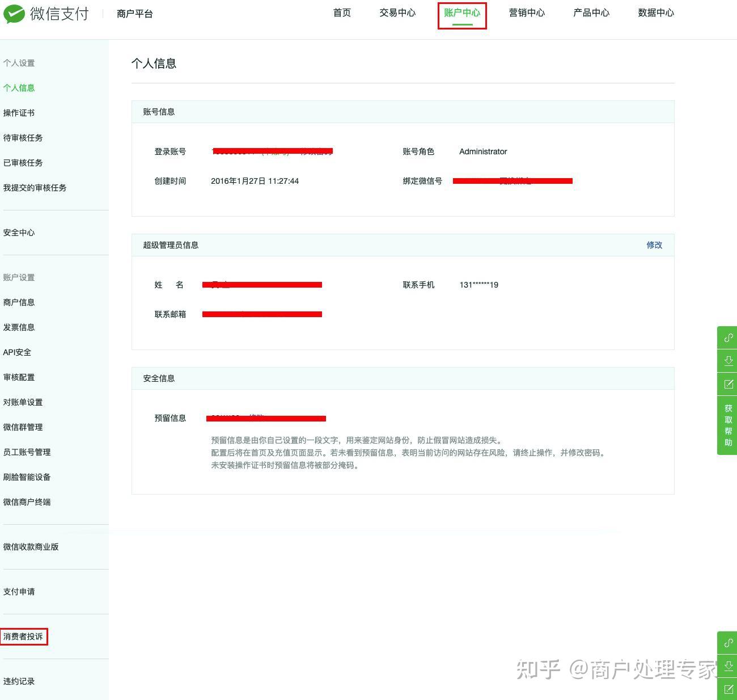Select API安全 in the sidebar
Image resolution: width=737 pixels, height=700 pixels.
[17, 352]
